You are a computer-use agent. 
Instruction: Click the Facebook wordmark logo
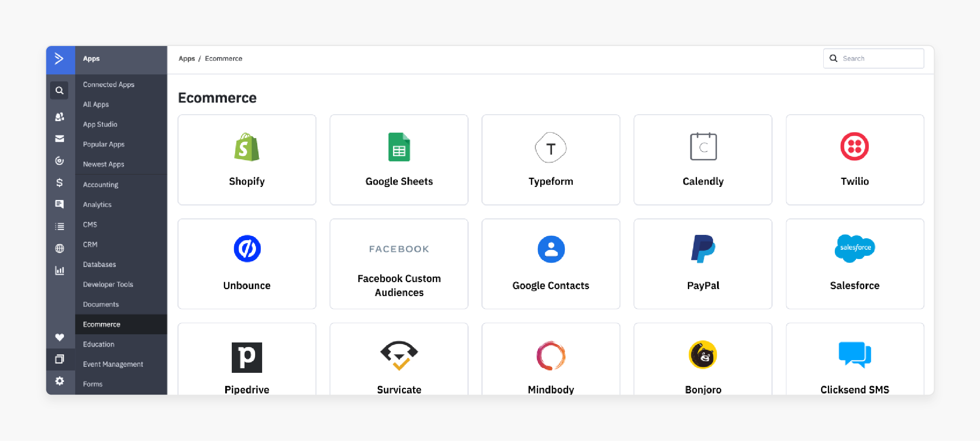[399, 249]
